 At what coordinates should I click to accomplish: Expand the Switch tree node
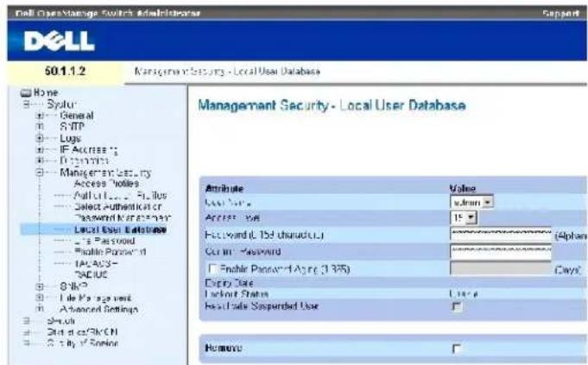point(26,321)
